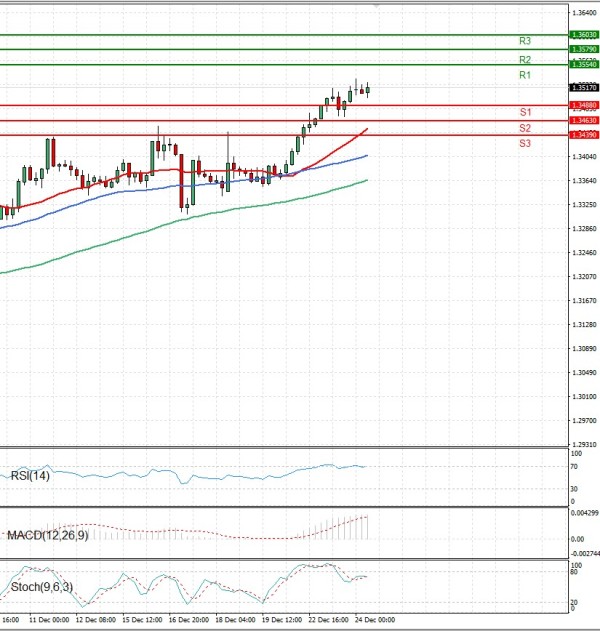600x631 pixels.
Task: Click the R3 resistance label
Action: (x=525, y=41)
